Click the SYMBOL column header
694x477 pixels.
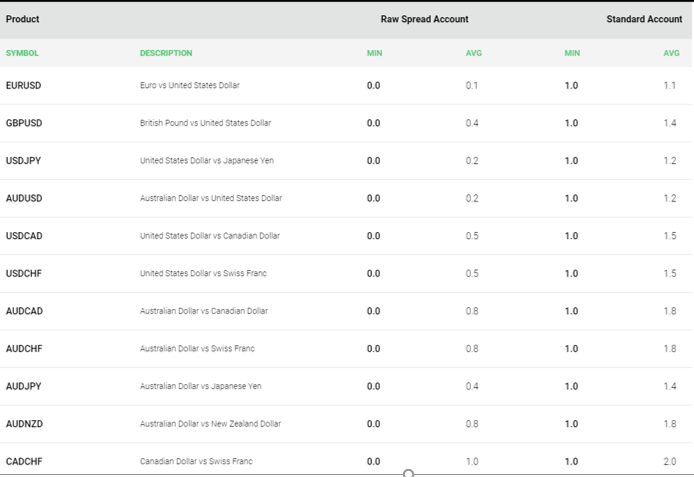[22, 53]
